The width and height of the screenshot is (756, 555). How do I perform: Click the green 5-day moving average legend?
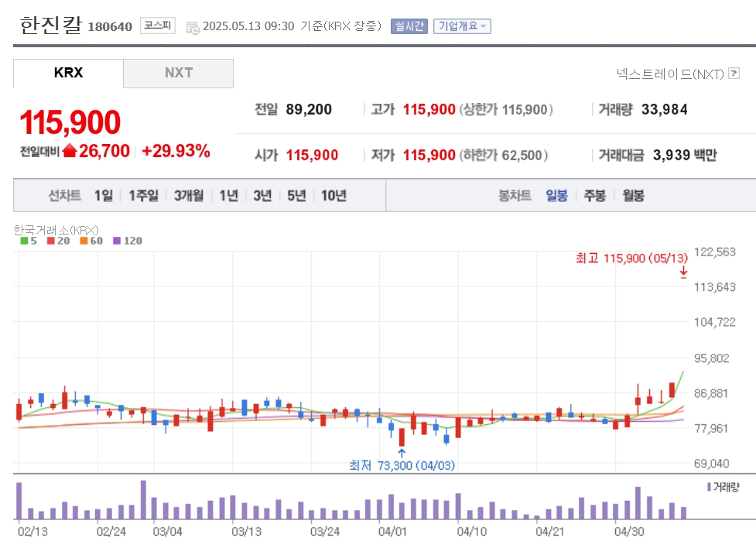coord(29,241)
